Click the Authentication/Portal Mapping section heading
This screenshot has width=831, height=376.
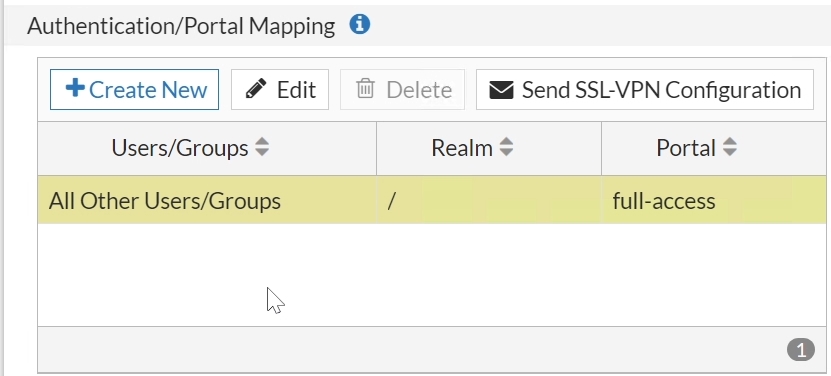pos(181,25)
